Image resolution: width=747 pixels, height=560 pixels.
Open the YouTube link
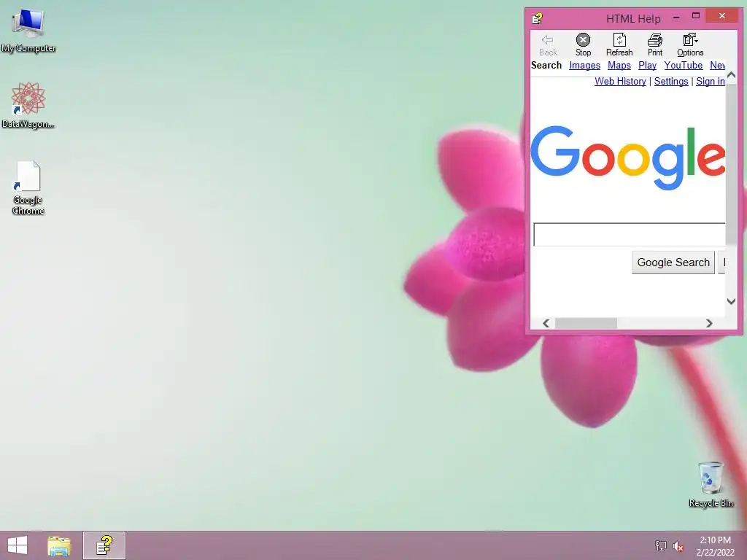pos(683,65)
